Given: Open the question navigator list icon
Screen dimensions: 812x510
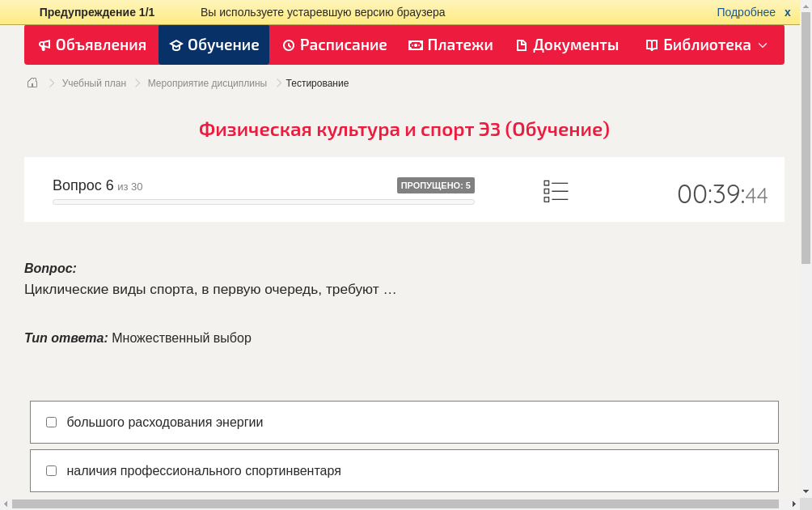Looking at the screenshot, I should pyautogui.click(x=556, y=190).
